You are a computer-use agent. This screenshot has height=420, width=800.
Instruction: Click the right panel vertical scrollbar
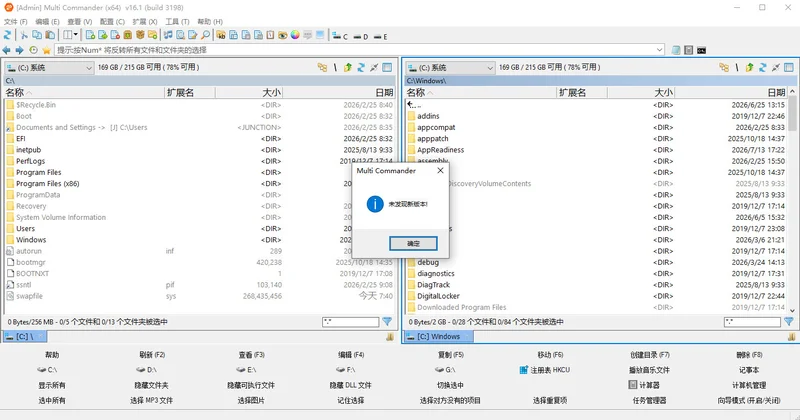pos(792,200)
